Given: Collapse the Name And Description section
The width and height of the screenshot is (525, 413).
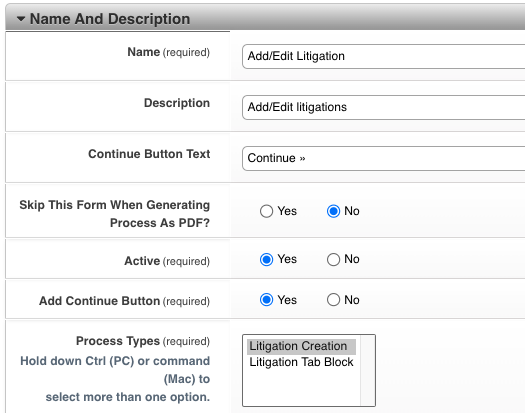Looking at the screenshot, I should point(21,19).
